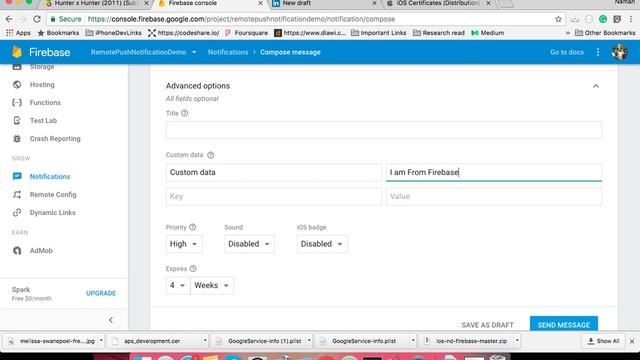Viewport: 640px width, 360px height.
Task: Open the Firebase overflow menu (three dots)
Action: pos(598,52)
